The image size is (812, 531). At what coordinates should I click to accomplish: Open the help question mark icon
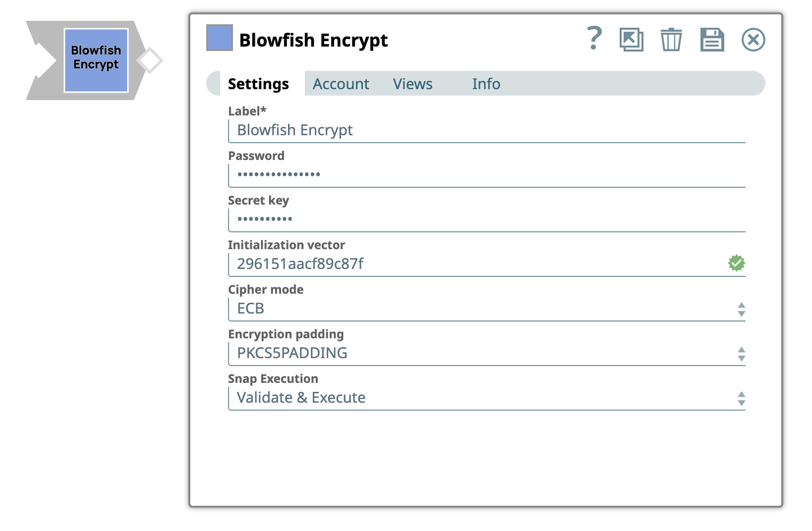(x=594, y=39)
